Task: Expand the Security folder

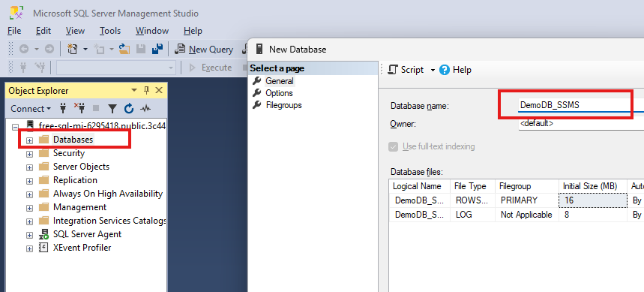Action: [x=29, y=154]
